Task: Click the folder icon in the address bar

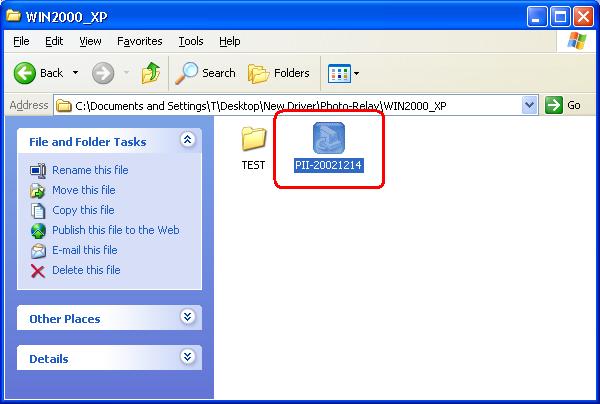Action: coord(64,106)
